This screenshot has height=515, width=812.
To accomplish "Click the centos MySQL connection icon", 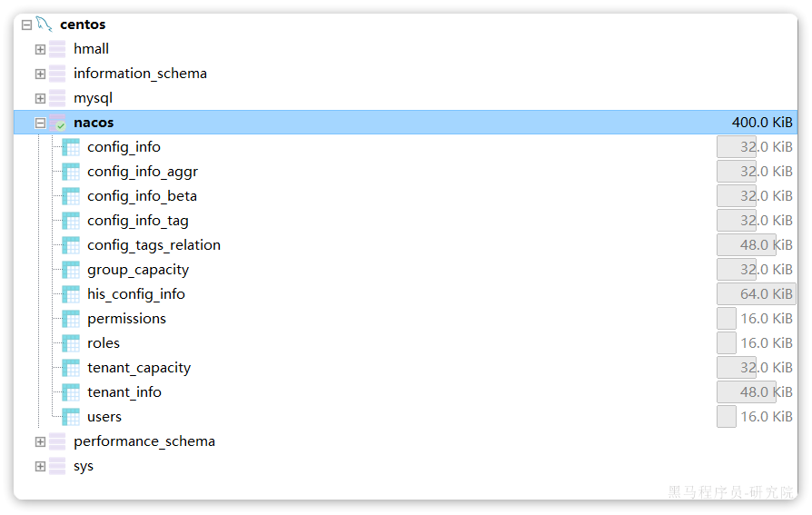I will click(x=44, y=25).
